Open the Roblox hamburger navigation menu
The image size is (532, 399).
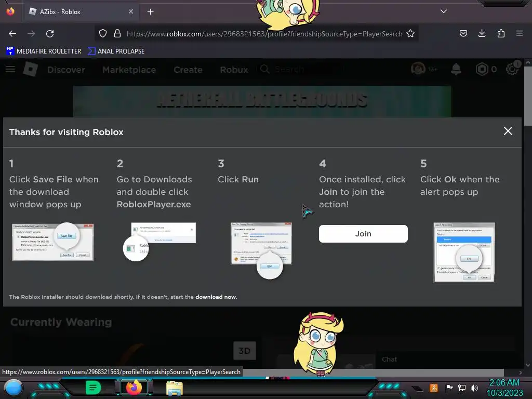point(10,69)
